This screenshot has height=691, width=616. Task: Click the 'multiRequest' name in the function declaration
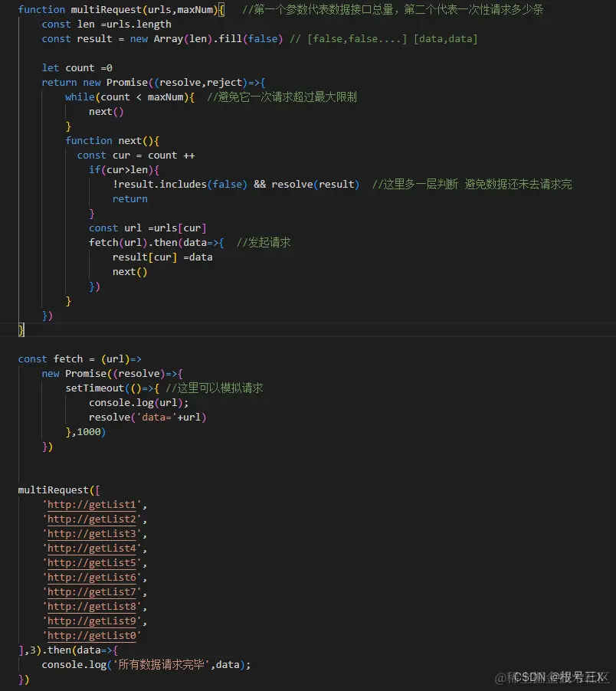pyautogui.click(x=106, y=10)
